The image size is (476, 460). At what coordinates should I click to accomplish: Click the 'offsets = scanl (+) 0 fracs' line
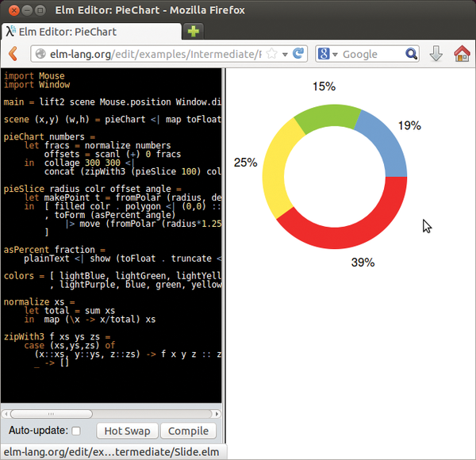coord(113,154)
